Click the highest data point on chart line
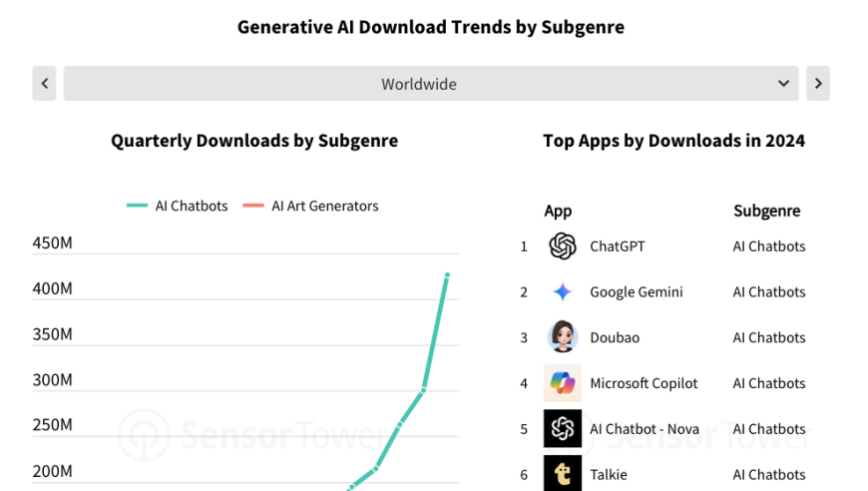 (447, 275)
